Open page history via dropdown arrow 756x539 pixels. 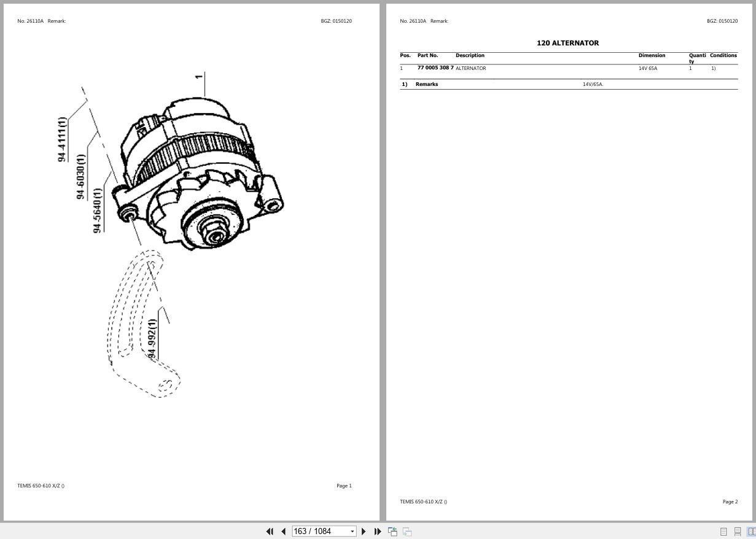click(x=351, y=531)
